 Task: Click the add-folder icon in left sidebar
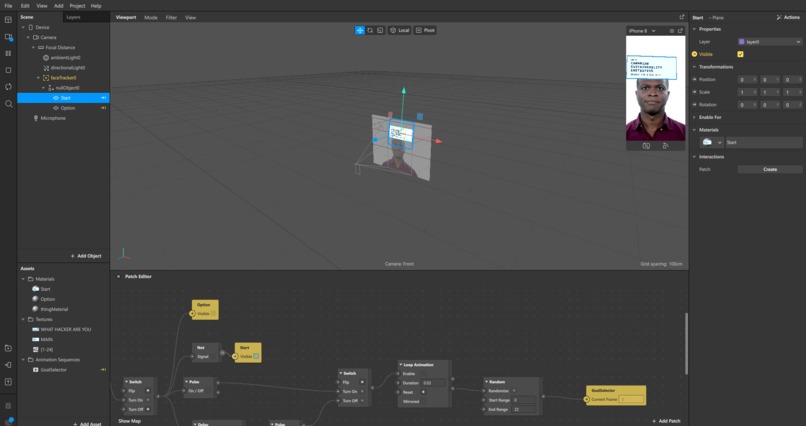click(x=8, y=348)
